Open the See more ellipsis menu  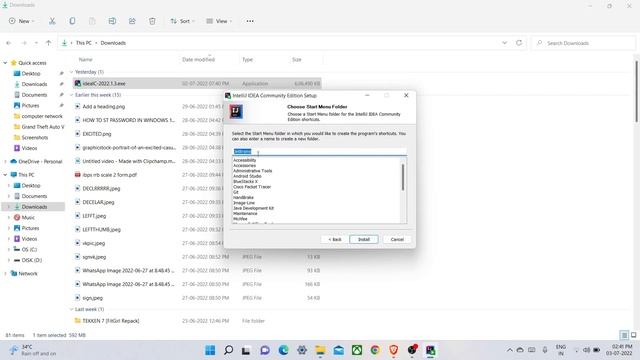250,21
